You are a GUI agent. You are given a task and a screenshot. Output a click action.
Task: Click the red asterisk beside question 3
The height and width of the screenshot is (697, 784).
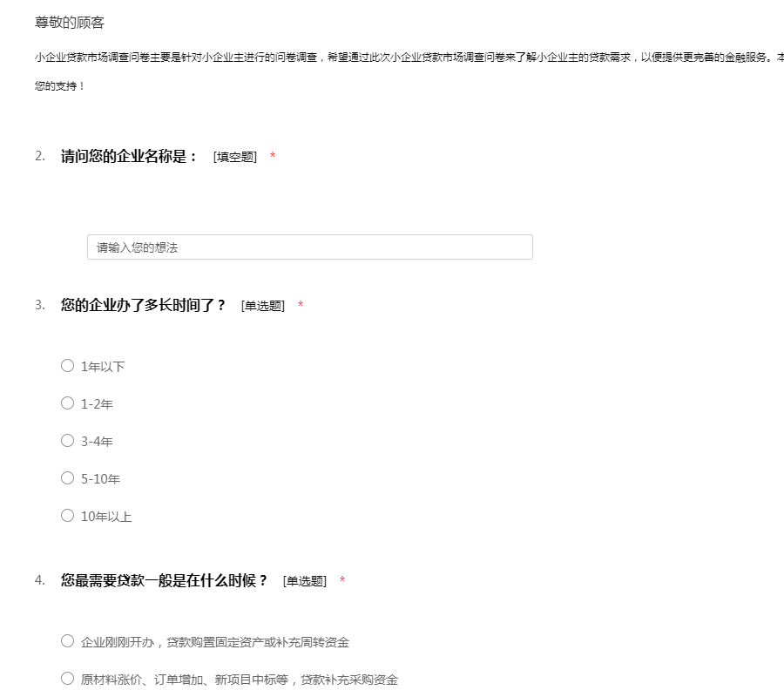[301, 306]
